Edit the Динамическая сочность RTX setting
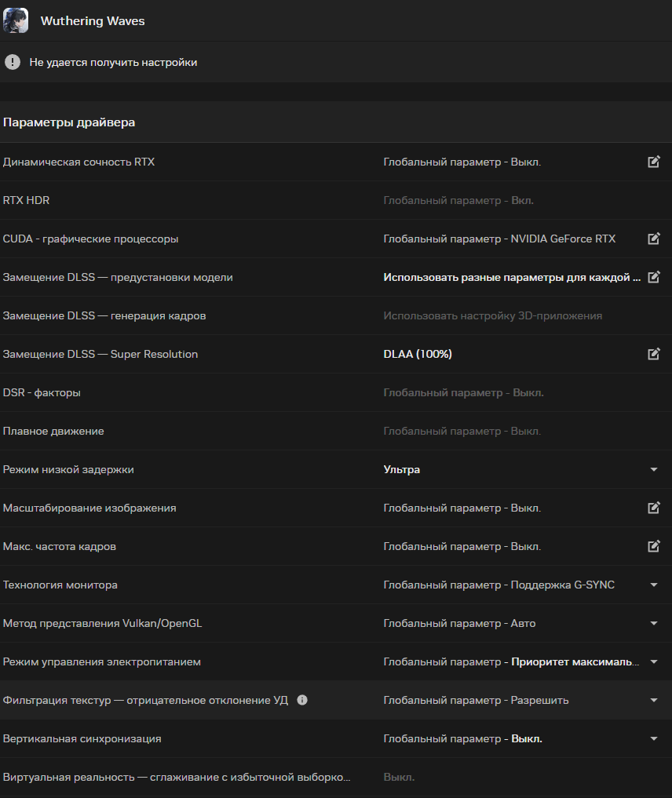 pos(654,162)
